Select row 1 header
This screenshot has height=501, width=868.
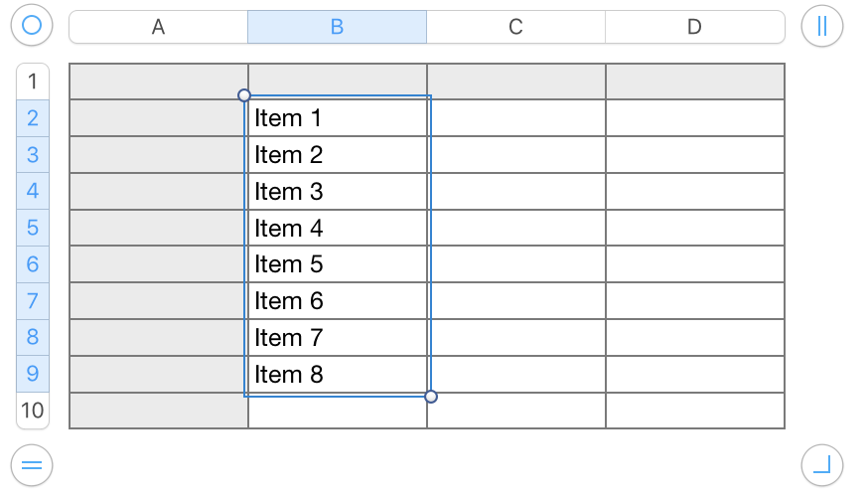tap(33, 82)
